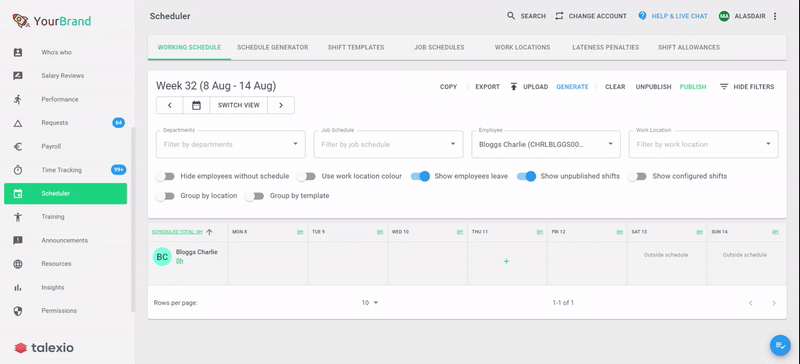Image resolution: width=800 pixels, height=364 pixels.
Task: Sort by scheduled total arrow
Action: click(209, 232)
